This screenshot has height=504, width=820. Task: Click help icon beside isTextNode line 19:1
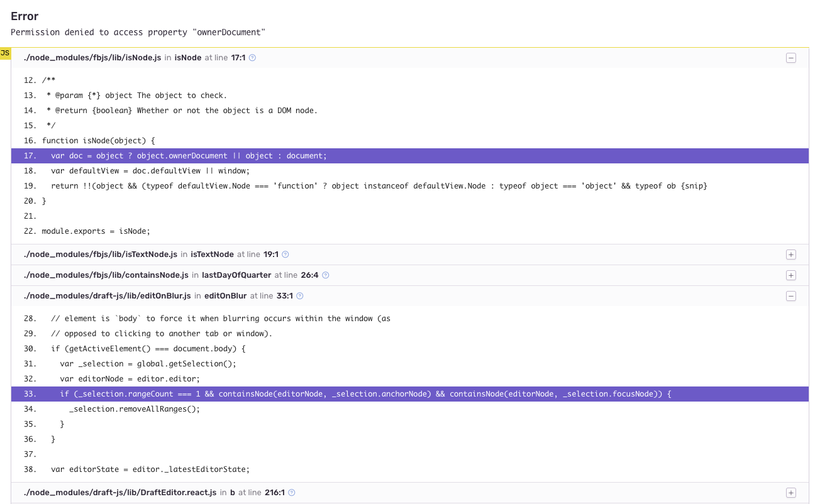coord(285,255)
